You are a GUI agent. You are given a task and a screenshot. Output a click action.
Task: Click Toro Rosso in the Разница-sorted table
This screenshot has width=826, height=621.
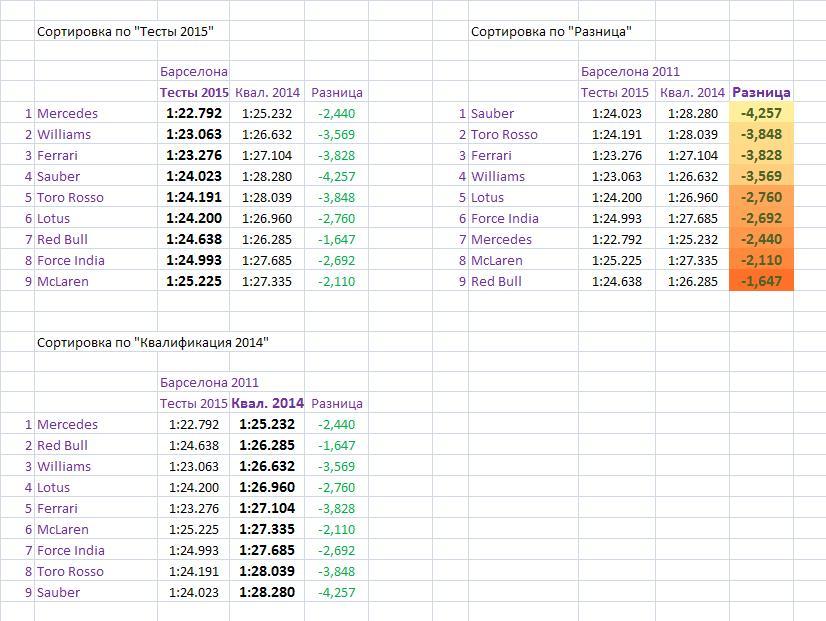(504, 134)
